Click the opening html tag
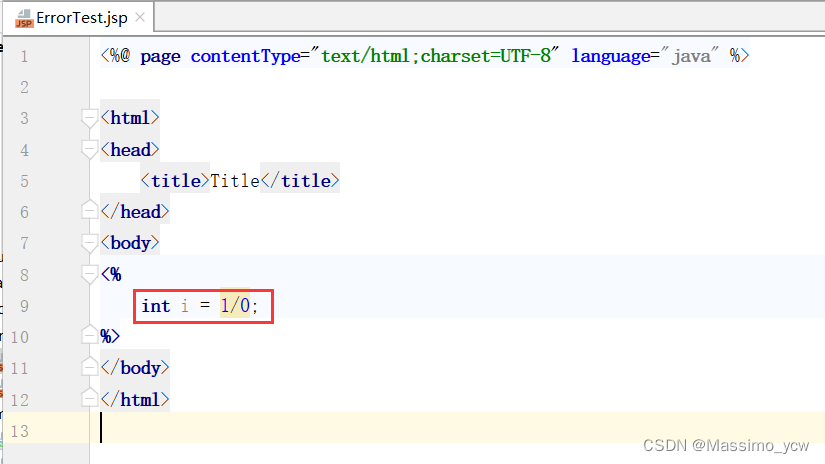Image resolution: width=825 pixels, height=464 pixels. [x=130, y=118]
